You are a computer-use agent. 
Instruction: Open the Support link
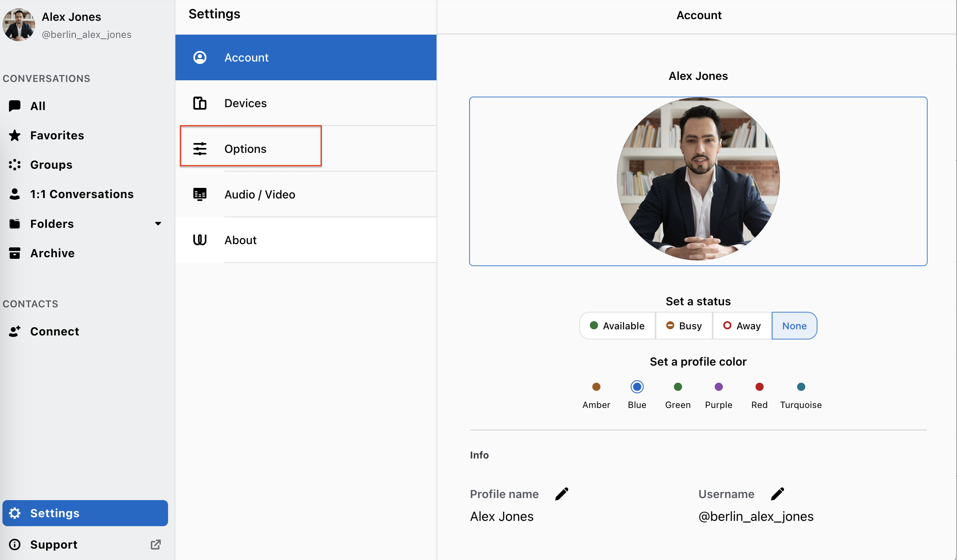(x=85, y=545)
